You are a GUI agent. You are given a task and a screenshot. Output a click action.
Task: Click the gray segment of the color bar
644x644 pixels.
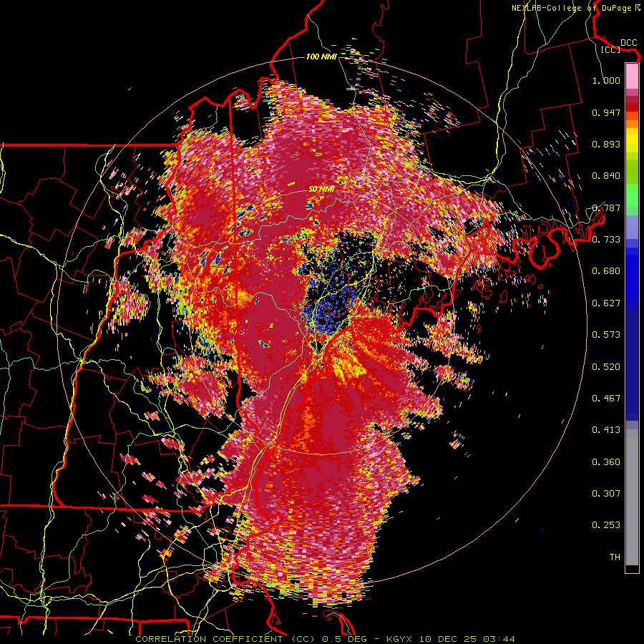coord(632,497)
